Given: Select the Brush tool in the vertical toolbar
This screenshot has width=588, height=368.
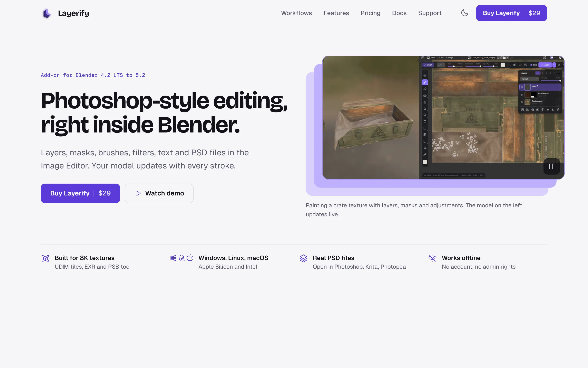Looking at the screenshot, I should pos(425,82).
